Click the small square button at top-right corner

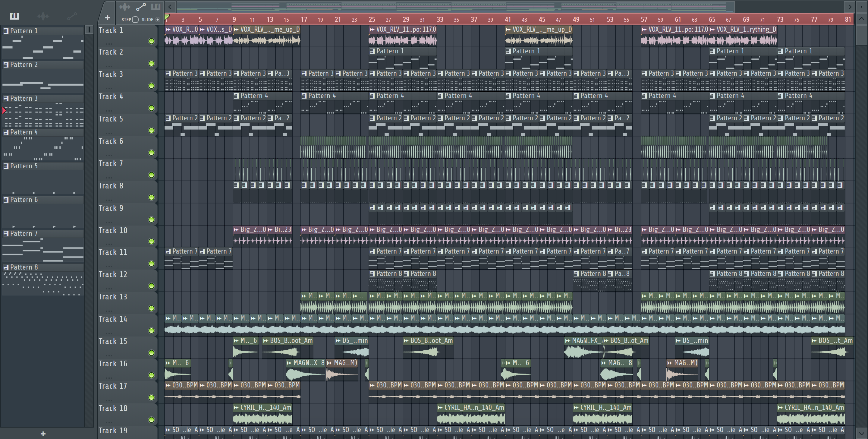point(862,7)
